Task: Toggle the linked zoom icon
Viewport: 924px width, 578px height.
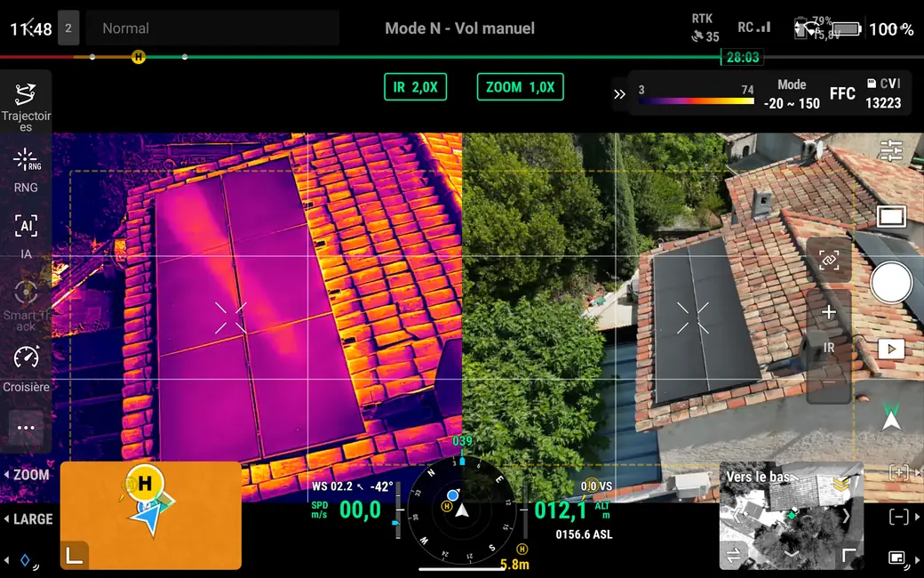Action: click(829, 260)
